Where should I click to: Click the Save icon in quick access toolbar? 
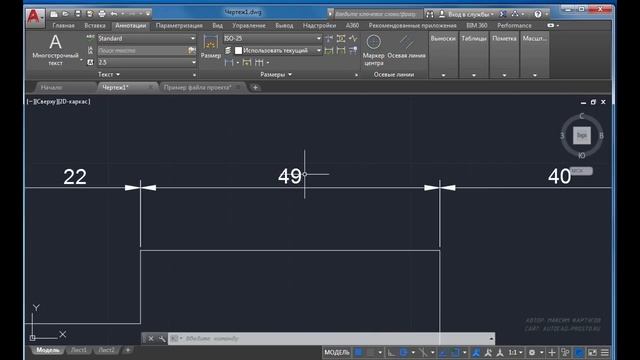78,14
